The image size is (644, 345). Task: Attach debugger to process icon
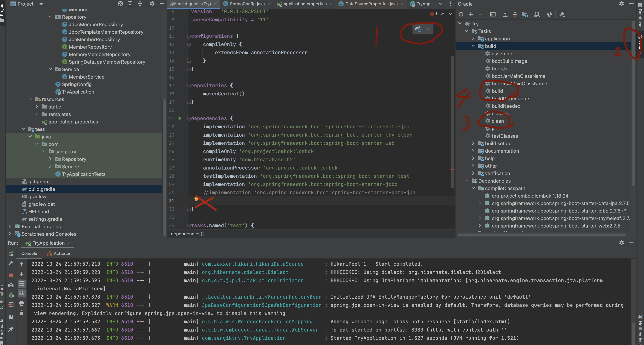11,295
